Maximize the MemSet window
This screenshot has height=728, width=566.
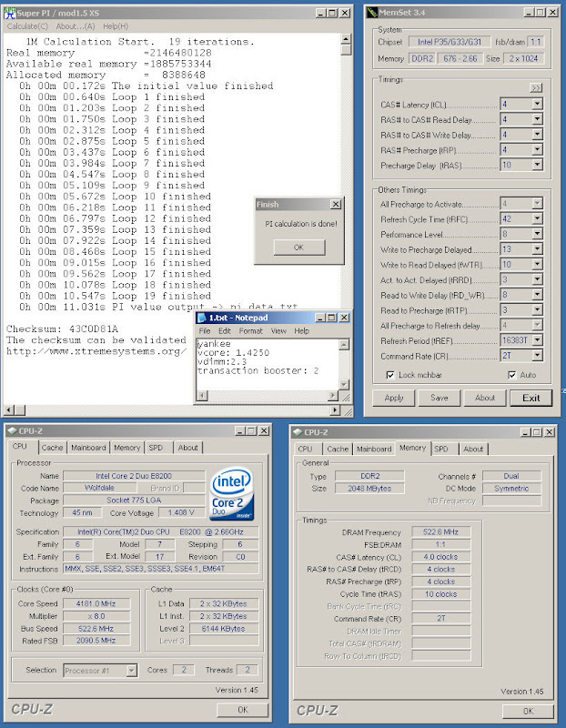point(541,13)
